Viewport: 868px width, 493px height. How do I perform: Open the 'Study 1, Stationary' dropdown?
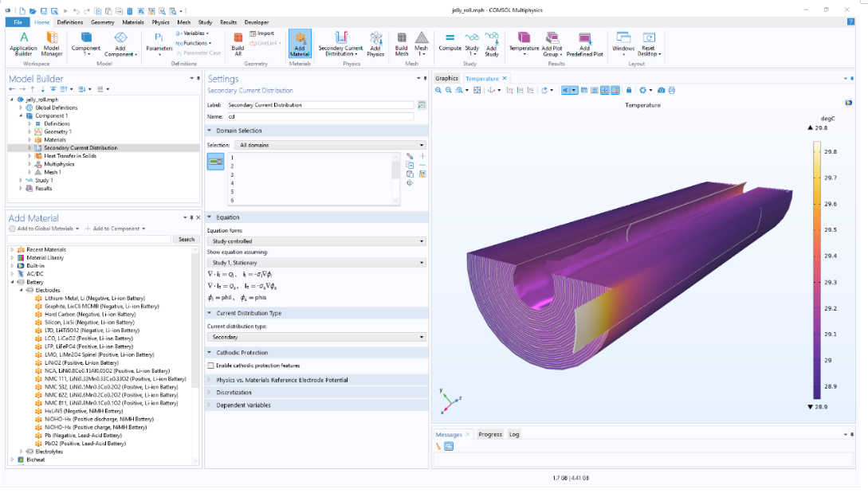click(316, 263)
